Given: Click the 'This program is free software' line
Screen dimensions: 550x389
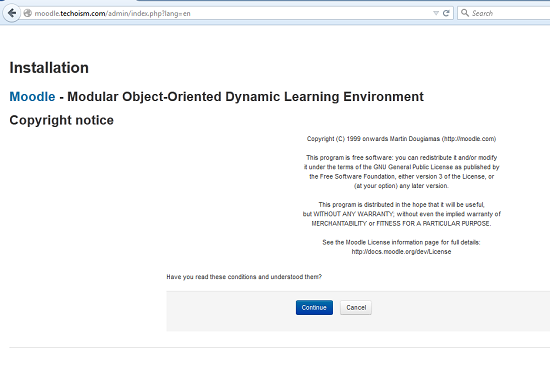Looking at the screenshot, I should 401,157.
